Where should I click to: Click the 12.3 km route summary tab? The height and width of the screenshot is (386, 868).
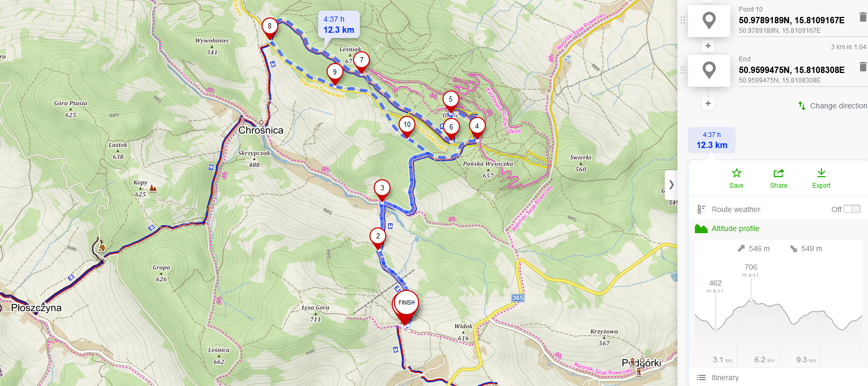(x=712, y=140)
